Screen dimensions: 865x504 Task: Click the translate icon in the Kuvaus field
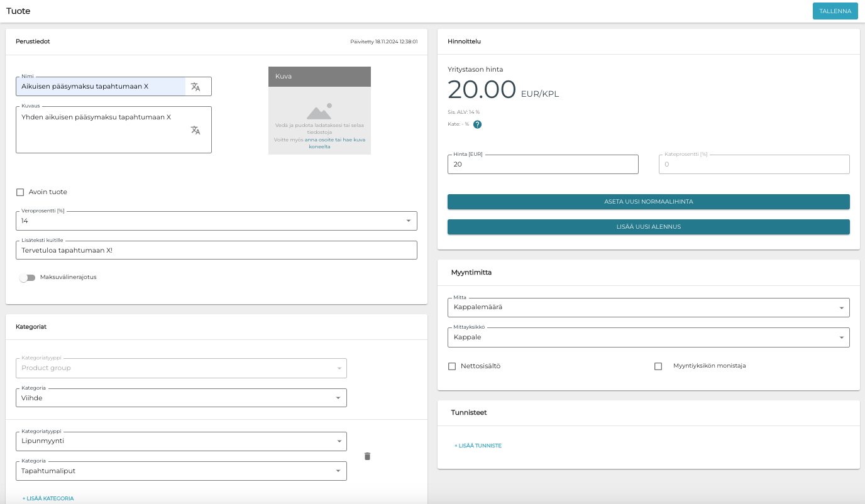[196, 130]
